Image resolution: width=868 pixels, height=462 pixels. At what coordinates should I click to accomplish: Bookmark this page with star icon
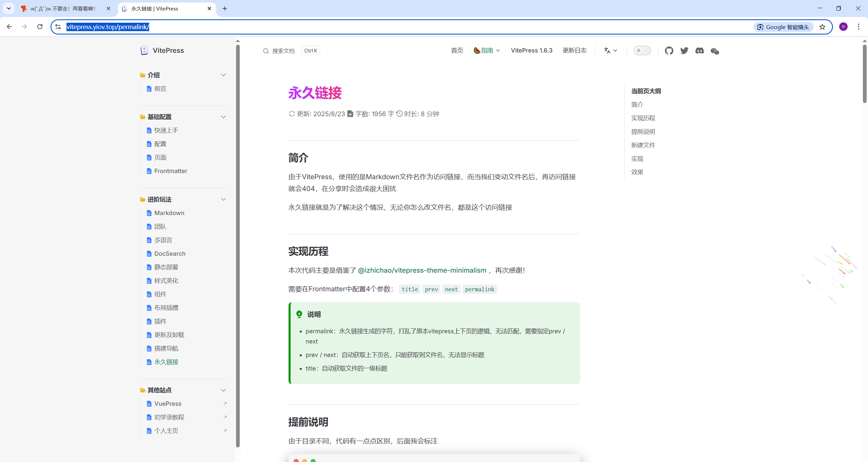tap(822, 27)
